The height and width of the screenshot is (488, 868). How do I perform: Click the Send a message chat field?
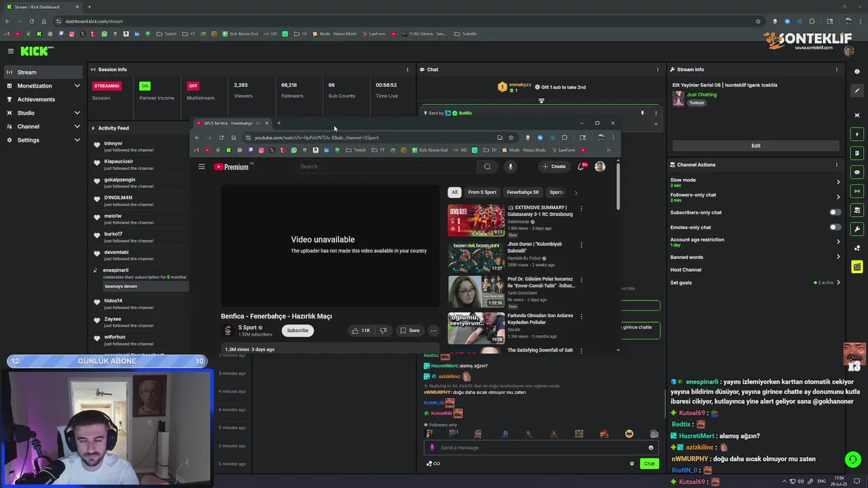542,447
